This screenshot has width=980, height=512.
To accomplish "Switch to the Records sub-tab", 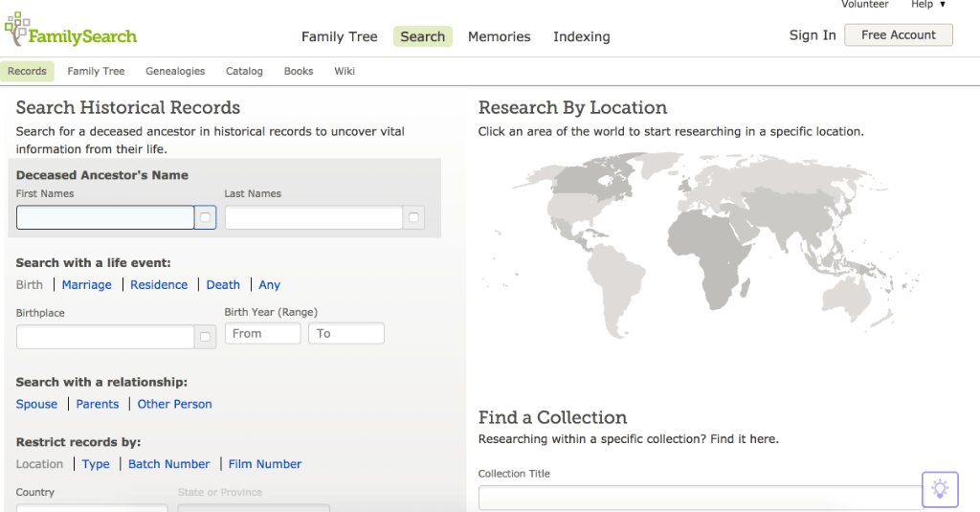I will 27,71.
